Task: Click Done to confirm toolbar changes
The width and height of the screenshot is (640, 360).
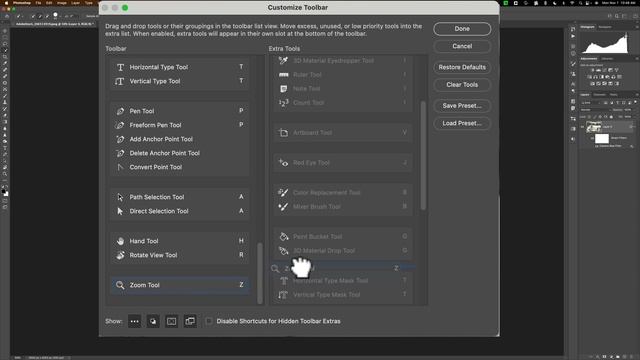Action: pyautogui.click(x=462, y=29)
